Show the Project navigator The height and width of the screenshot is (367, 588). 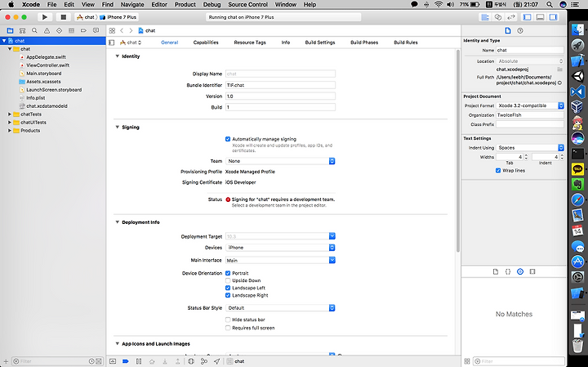tap(10, 30)
